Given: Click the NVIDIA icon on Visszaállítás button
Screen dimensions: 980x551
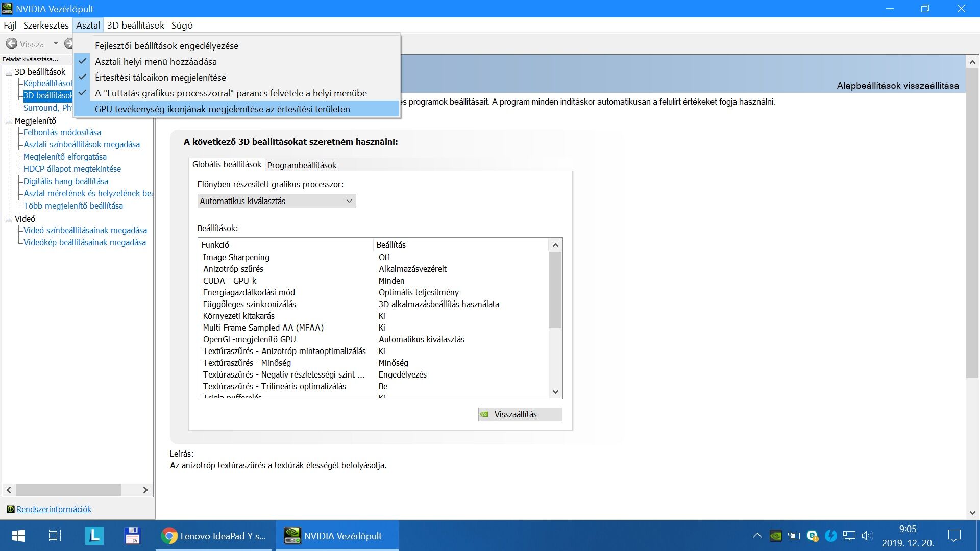Looking at the screenshot, I should tap(484, 414).
